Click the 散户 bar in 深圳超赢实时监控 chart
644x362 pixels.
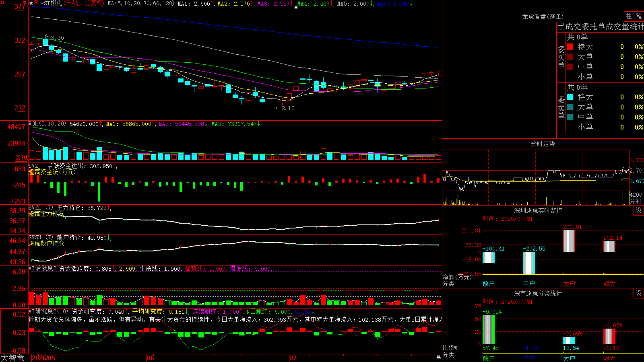[489, 257]
